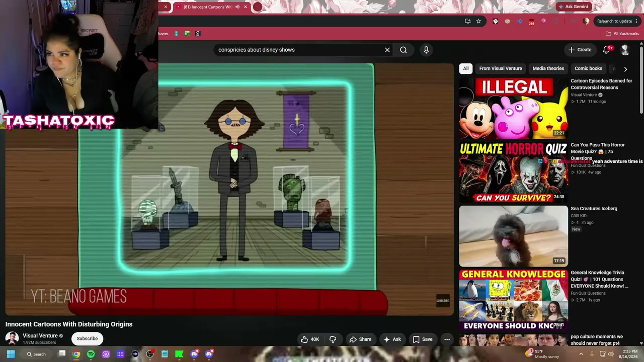Click the YouTube search magnifier button
644x362 pixels.
pos(404,50)
